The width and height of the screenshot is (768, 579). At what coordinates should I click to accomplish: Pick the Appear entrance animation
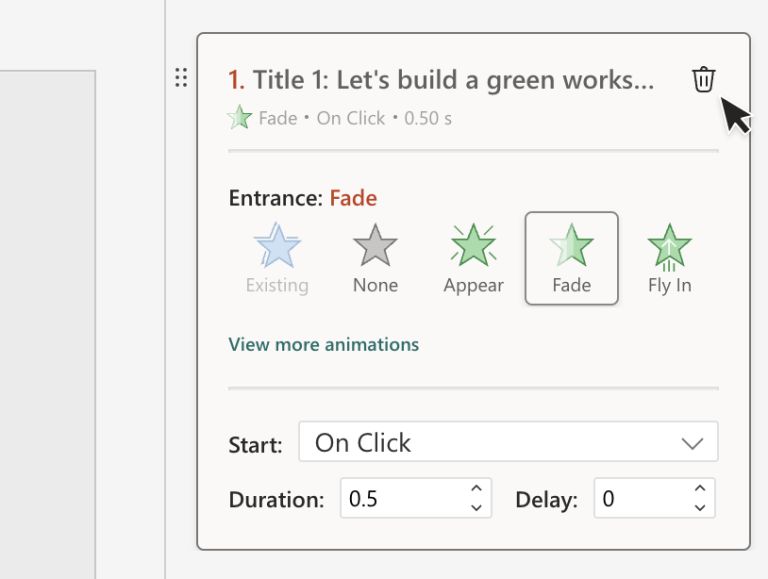point(473,246)
